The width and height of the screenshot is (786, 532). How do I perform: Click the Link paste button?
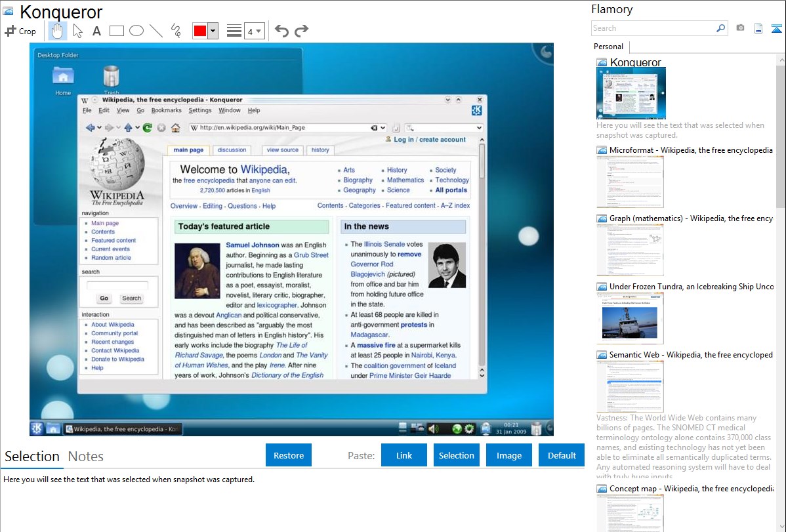(404, 455)
